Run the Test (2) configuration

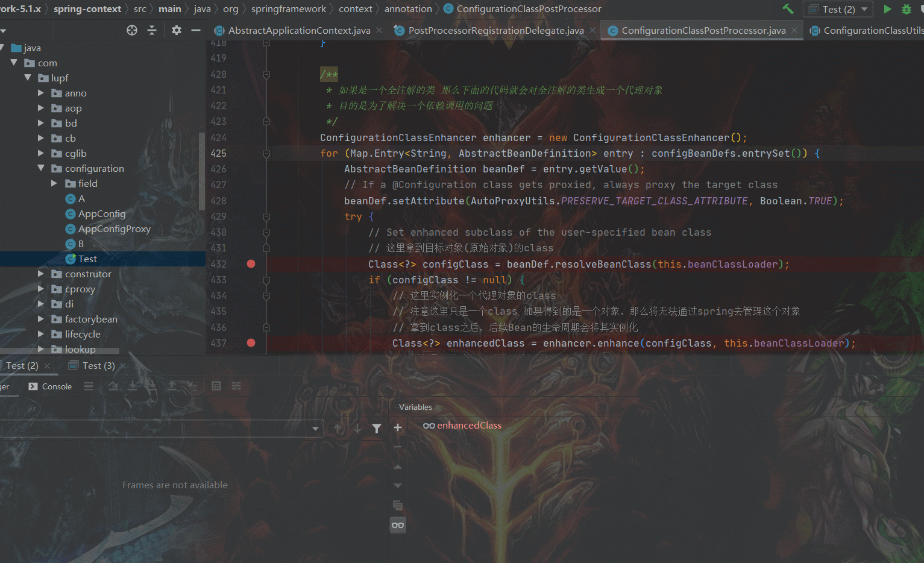(x=887, y=9)
